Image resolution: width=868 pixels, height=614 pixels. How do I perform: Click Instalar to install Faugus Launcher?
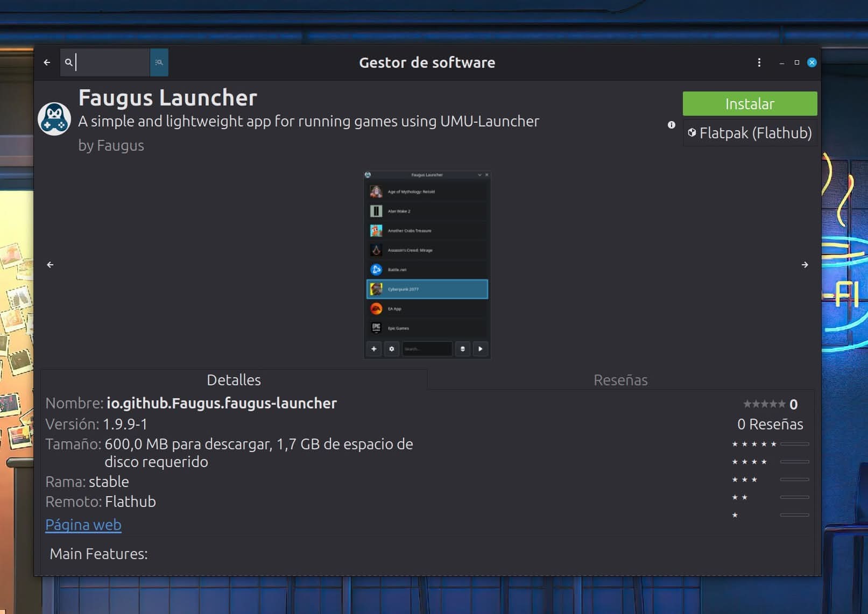750,103
